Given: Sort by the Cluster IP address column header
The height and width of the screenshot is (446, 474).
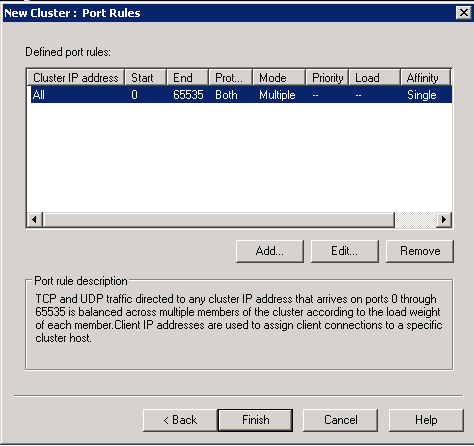Looking at the screenshot, I should 76,78.
